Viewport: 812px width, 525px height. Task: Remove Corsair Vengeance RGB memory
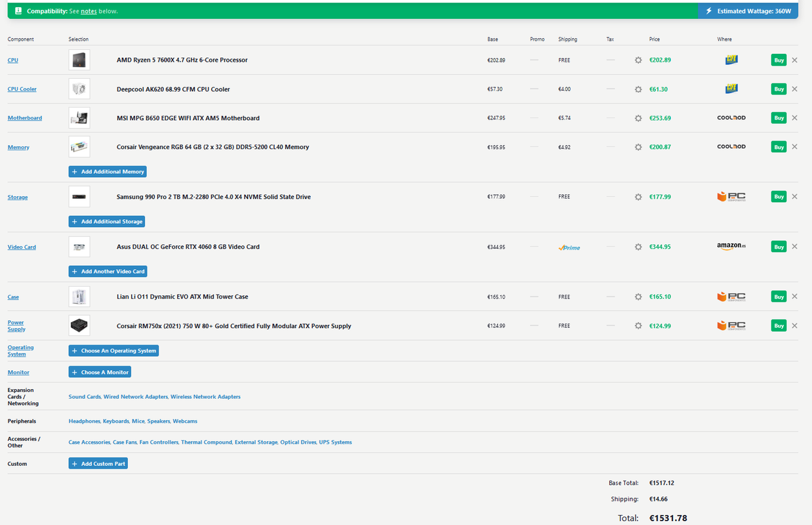(x=794, y=146)
